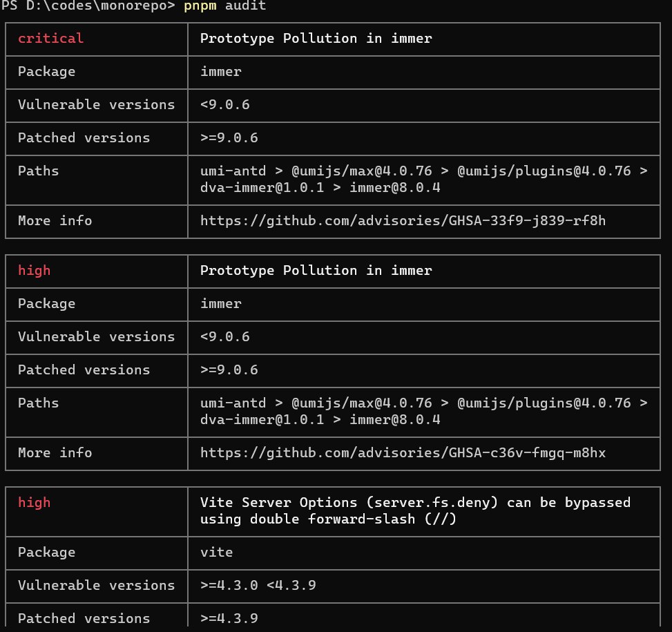Screen dimensions: 672x632
Task: Click 'Patched versions' label in Vite table
Action: (x=84, y=619)
